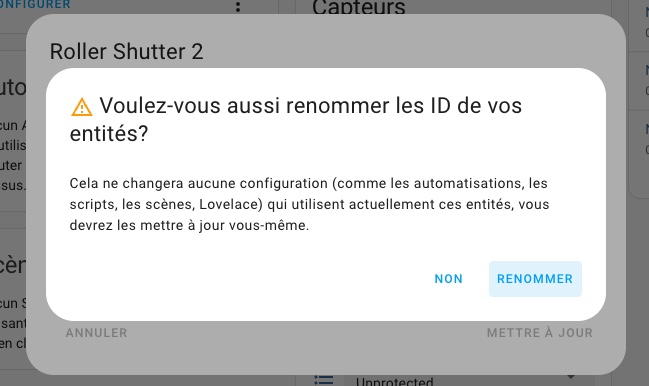
Task: Select the Capteurs card heading
Action: point(358,7)
